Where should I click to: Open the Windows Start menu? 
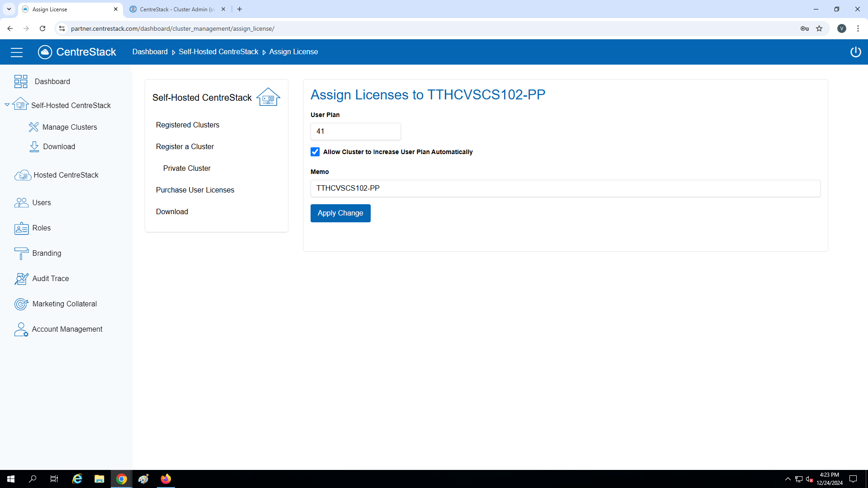click(x=11, y=479)
